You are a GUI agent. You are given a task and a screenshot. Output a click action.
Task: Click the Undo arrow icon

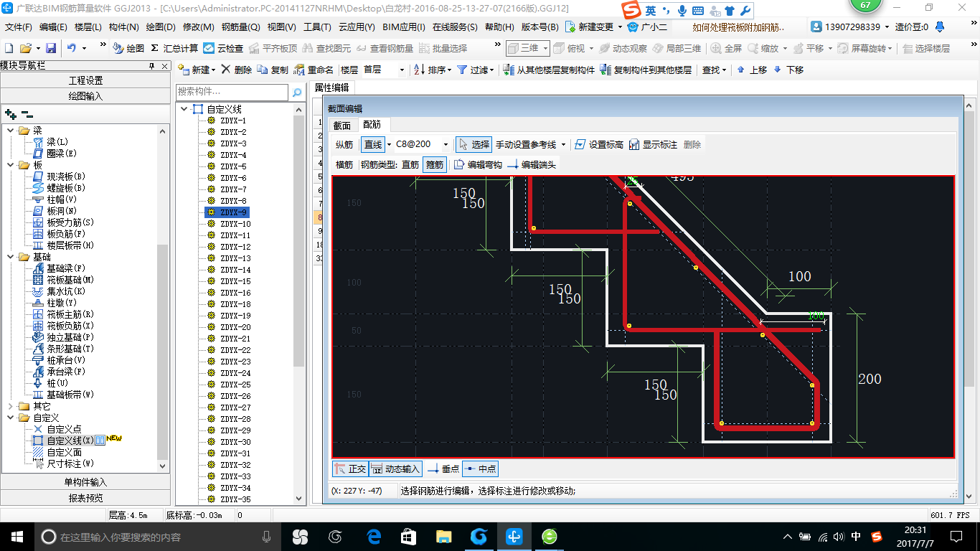tap(72, 48)
